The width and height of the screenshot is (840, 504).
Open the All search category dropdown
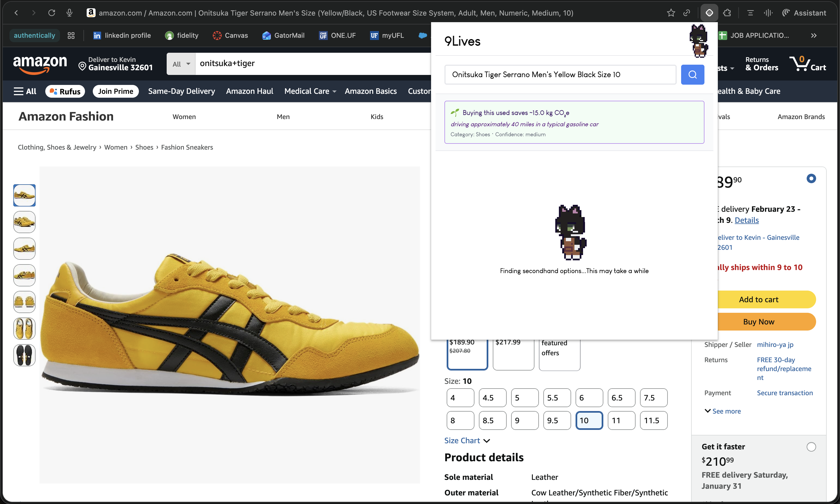tap(181, 64)
